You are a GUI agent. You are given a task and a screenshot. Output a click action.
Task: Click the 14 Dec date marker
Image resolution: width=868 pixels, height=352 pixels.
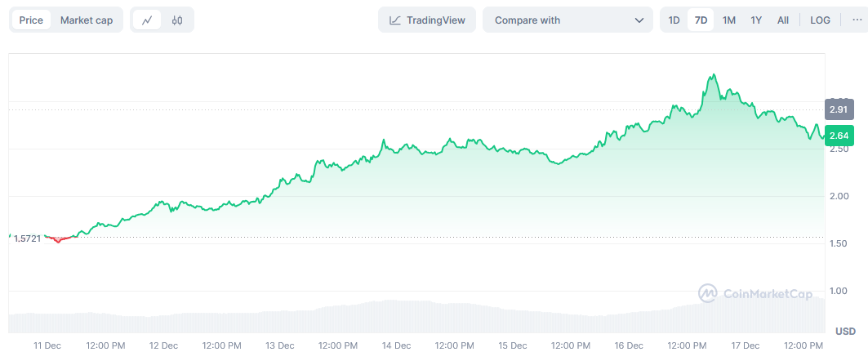coord(396,345)
